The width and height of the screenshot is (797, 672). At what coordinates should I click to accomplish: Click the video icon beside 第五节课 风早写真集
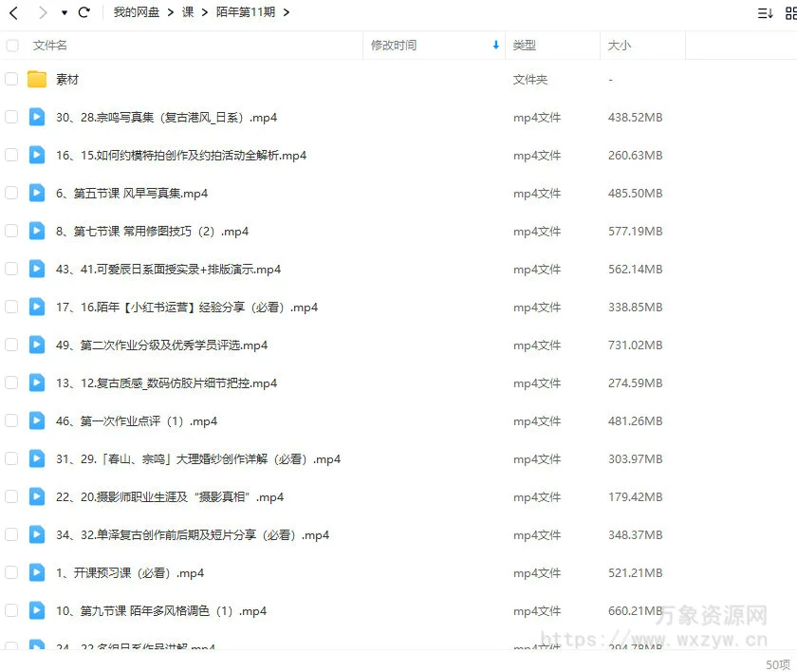coord(36,193)
